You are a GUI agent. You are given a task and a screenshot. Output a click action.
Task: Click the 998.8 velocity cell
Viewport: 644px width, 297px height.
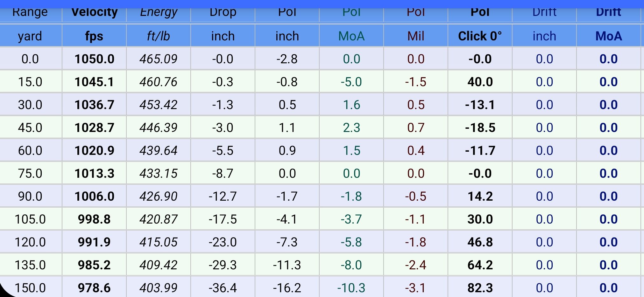[94, 219]
